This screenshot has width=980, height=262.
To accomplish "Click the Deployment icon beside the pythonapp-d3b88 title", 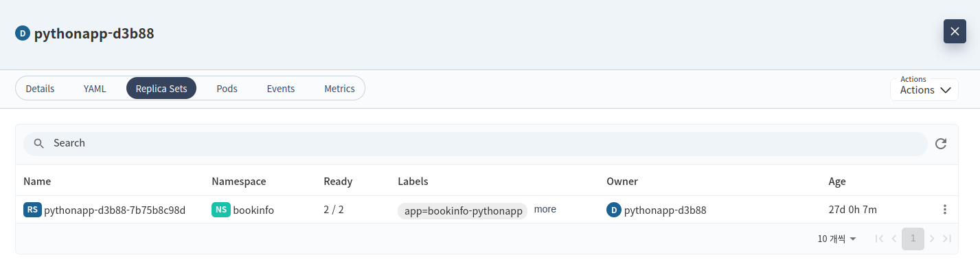I will point(23,33).
